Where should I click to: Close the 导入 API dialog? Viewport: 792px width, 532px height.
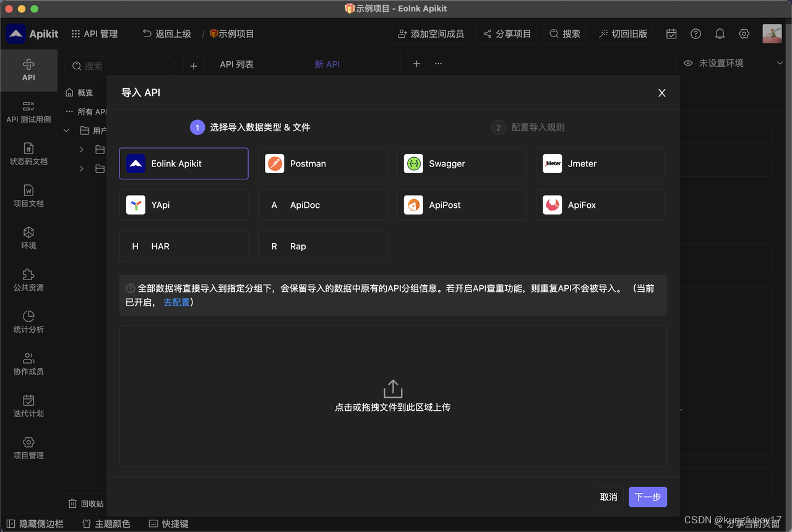[x=661, y=93]
